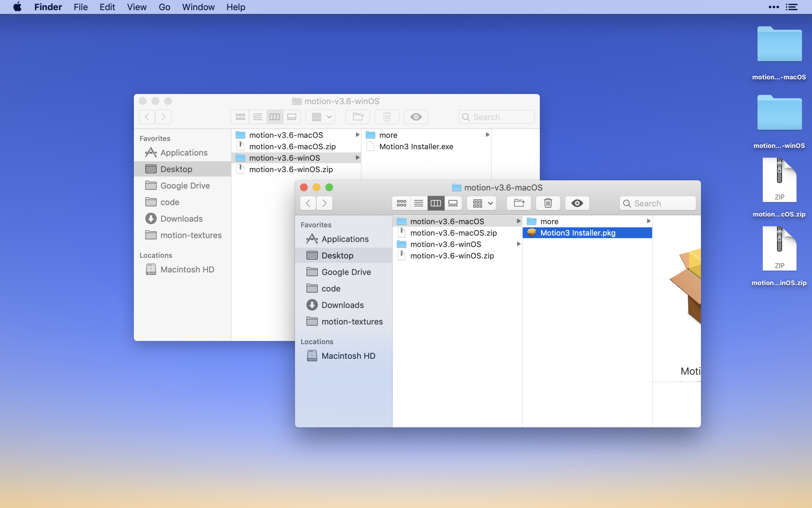Open the Go menu

click(164, 7)
